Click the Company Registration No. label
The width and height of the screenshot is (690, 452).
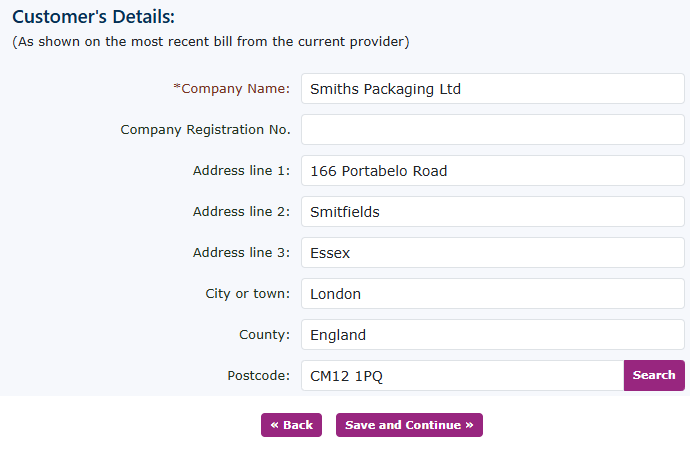click(205, 129)
